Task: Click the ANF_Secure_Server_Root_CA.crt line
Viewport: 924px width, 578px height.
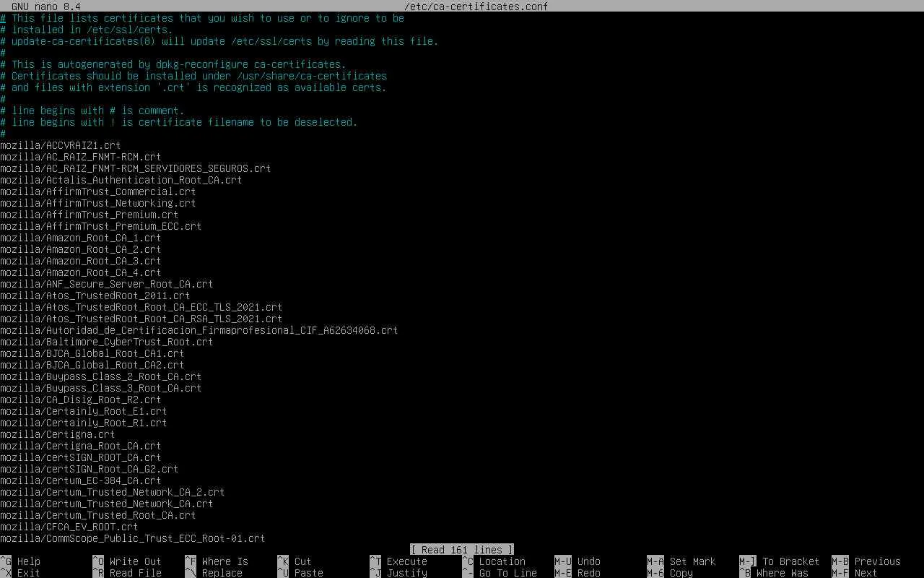Action: (107, 284)
